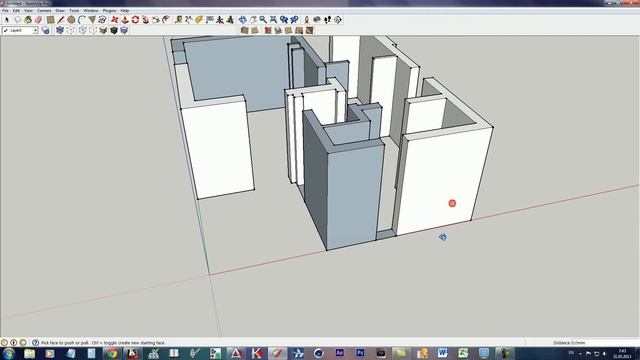
Task: Choose the 3D Text tool
Action: click(x=230, y=20)
